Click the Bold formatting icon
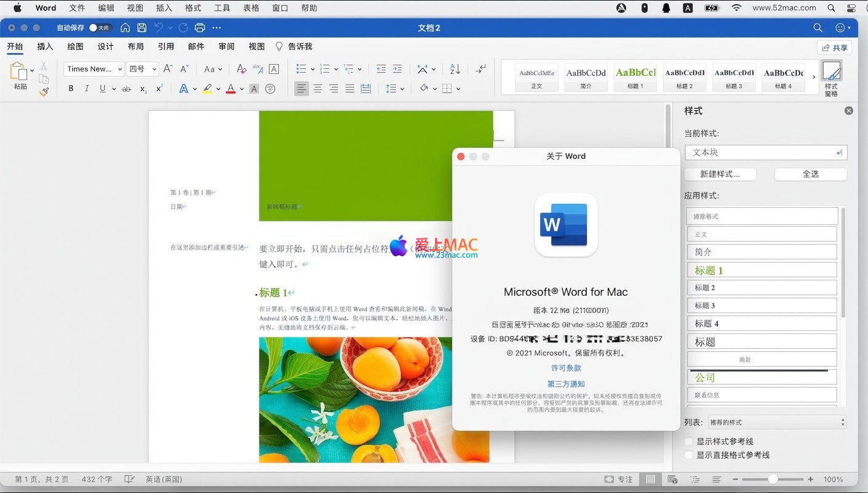The width and height of the screenshot is (868, 493). (71, 89)
